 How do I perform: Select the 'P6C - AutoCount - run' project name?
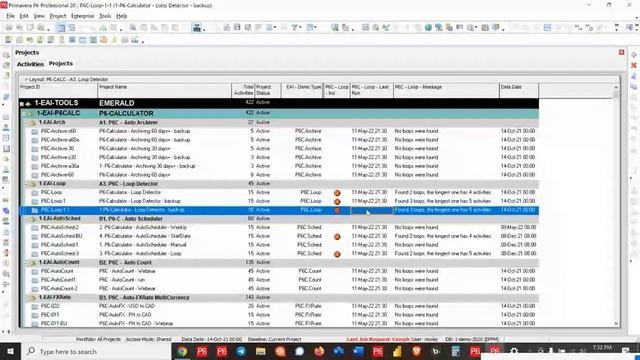[123, 280]
